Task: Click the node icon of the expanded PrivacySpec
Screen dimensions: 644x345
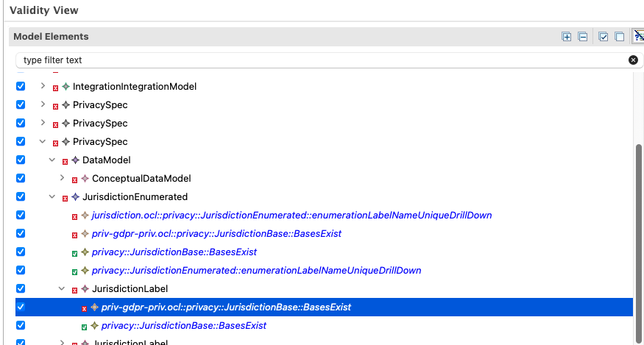Action: pos(66,142)
